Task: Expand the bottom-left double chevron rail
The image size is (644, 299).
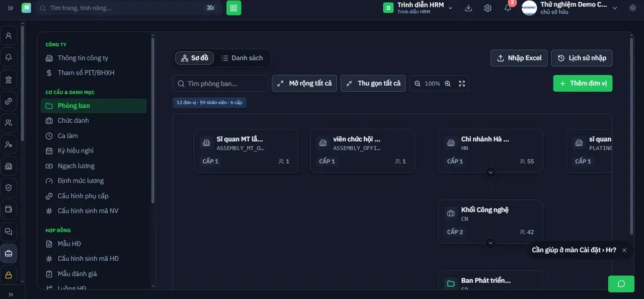Action: click(x=11, y=294)
